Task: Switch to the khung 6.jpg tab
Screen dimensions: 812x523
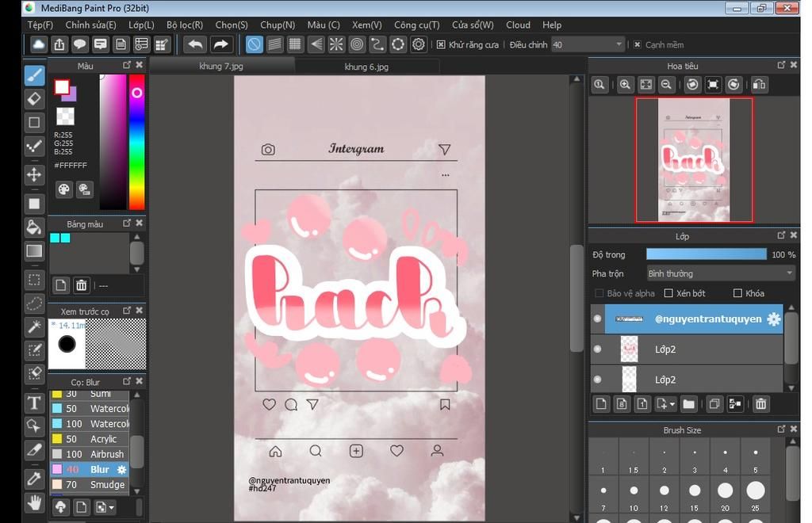Action: click(366, 67)
